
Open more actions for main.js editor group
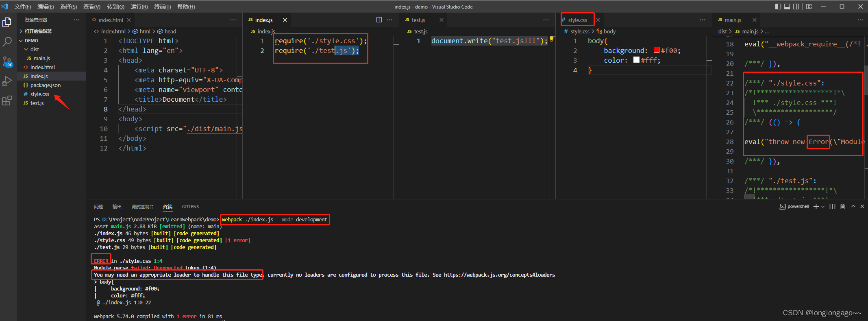click(x=861, y=20)
